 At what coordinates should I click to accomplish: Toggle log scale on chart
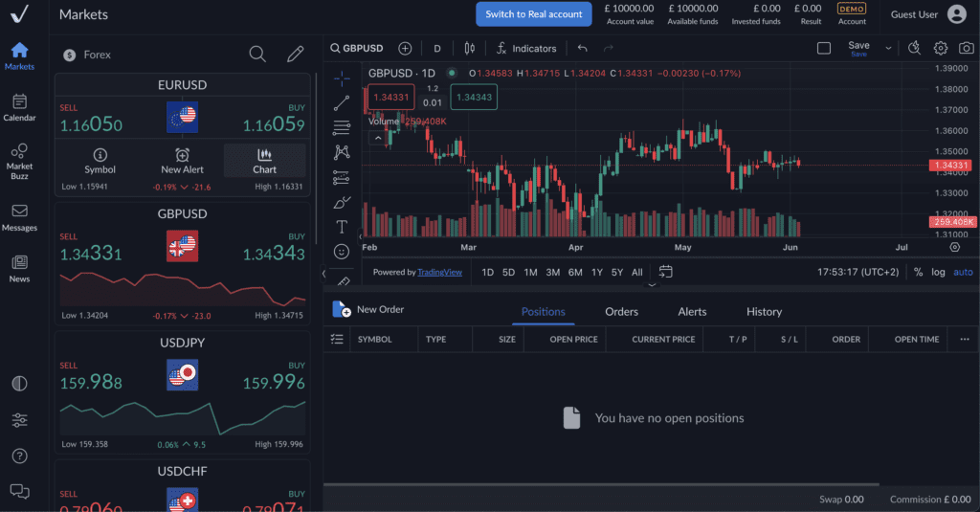(x=938, y=272)
